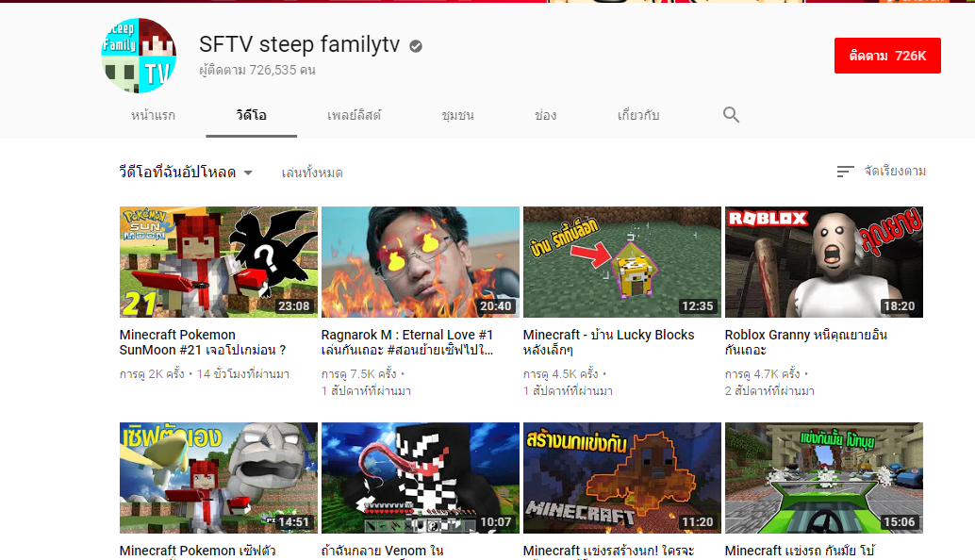Open Minecraft Lucky Blocks house thumbnail
The image size is (975, 560).
pos(621,262)
